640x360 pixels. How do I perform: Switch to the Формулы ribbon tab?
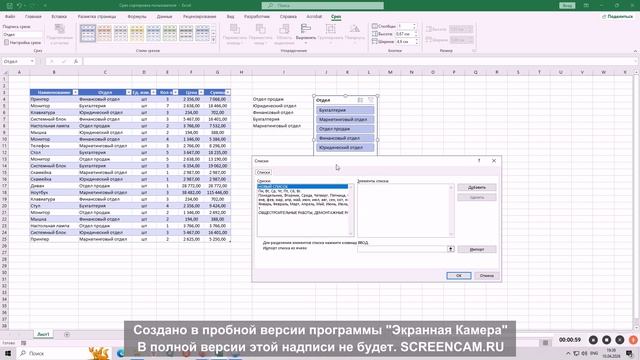point(137,17)
